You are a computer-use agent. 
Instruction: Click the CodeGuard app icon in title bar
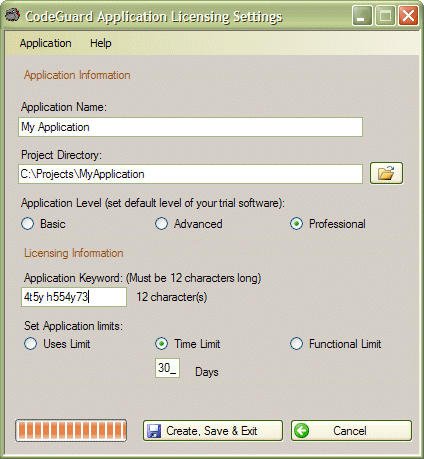(12, 15)
